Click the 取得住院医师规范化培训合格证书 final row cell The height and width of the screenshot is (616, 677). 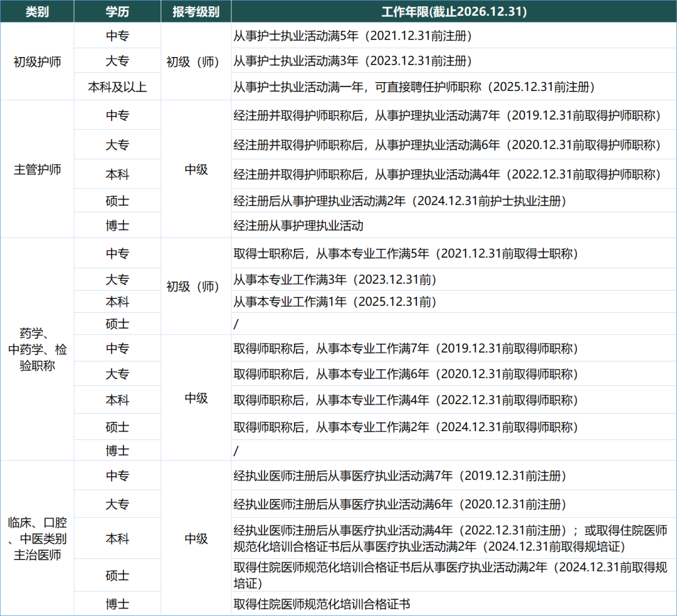454,604
